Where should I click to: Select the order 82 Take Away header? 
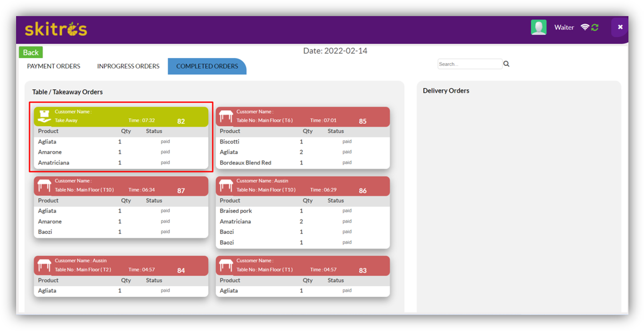click(x=121, y=116)
